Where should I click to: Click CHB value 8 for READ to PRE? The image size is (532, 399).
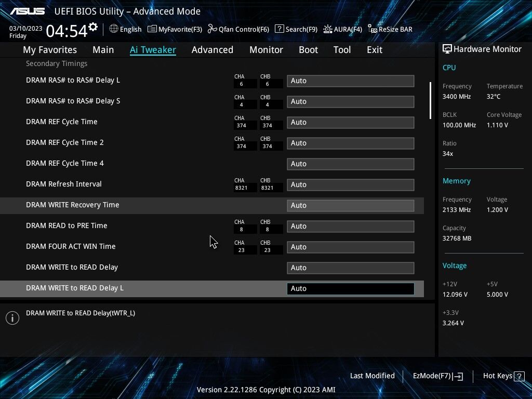(268, 230)
